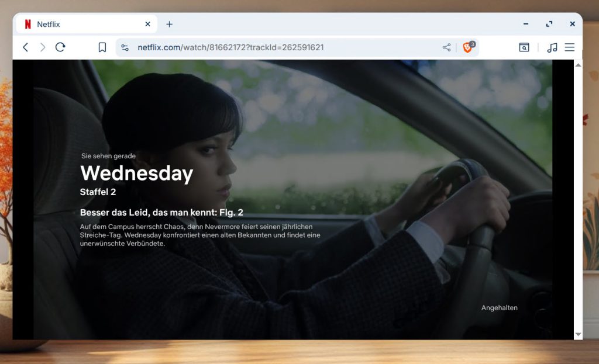
Task: Switch to the Netflix tab
Action: [82, 24]
